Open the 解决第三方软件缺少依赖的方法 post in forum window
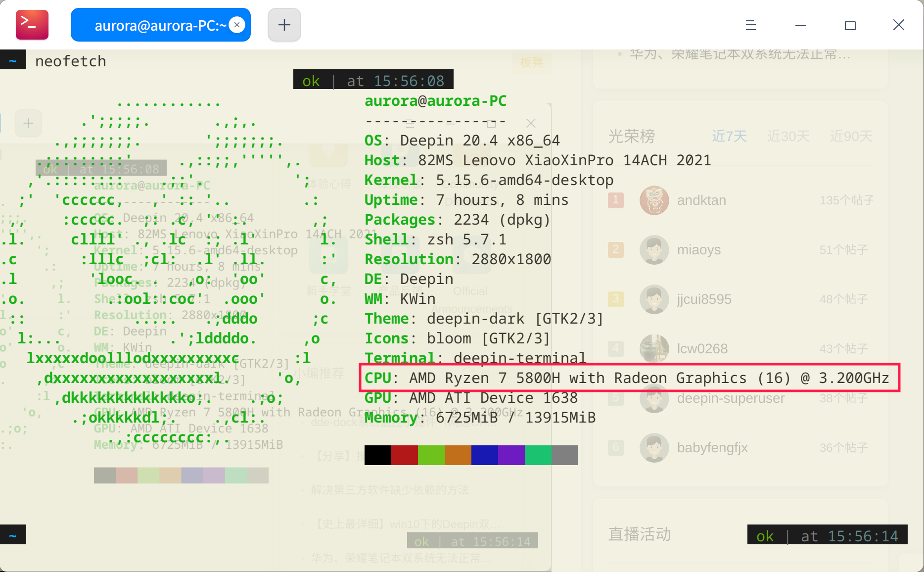The image size is (924, 572). coord(390,490)
